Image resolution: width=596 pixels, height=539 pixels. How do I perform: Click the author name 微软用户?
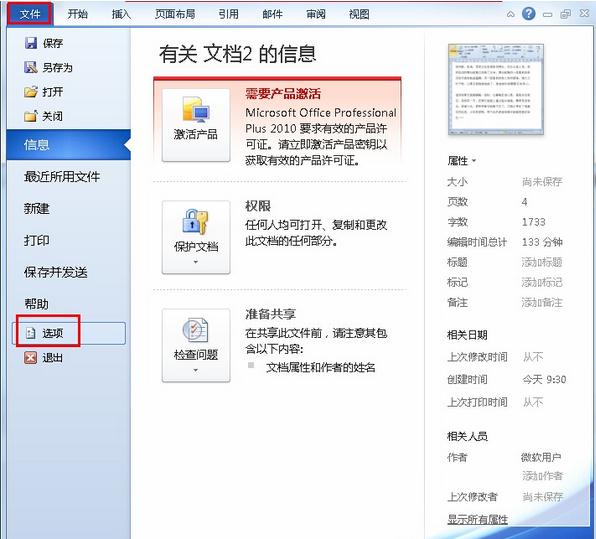click(541, 457)
